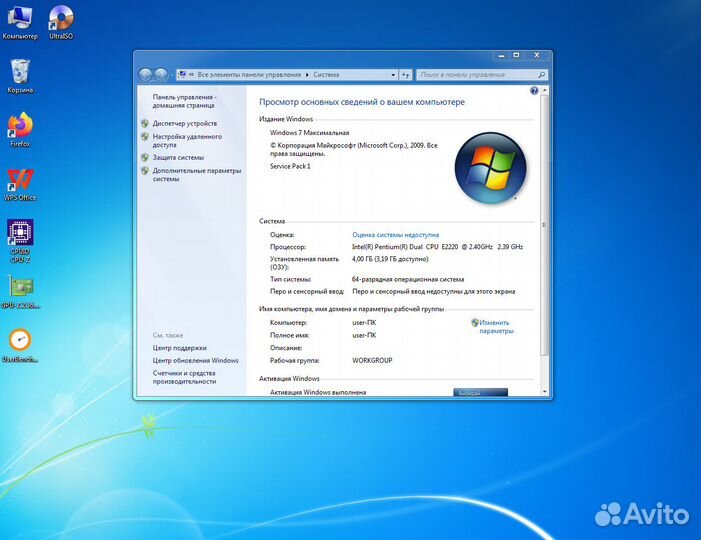Launch CPUID CPU-Z shortcut
Viewport: 701px width, 540px height.
click(20, 240)
